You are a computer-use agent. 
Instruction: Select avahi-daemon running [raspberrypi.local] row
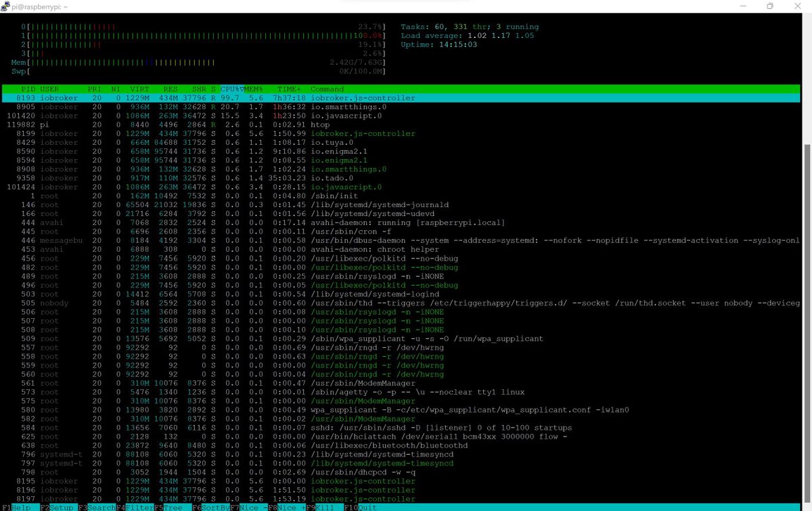coord(401,223)
